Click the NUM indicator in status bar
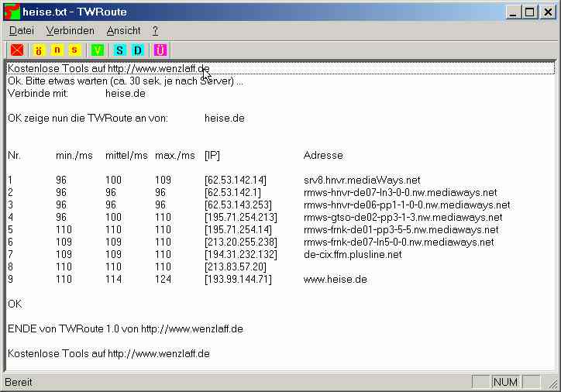This screenshot has height=392, width=561. (505, 382)
